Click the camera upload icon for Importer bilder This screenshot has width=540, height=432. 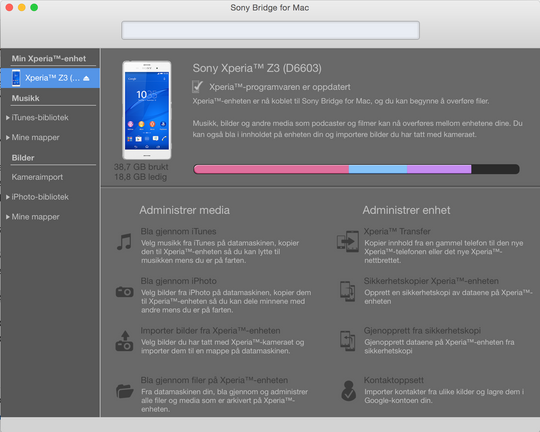124,341
